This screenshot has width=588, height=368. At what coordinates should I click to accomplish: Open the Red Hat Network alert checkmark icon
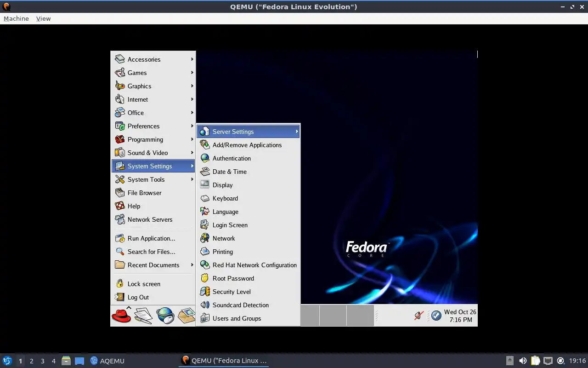pos(436,316)
